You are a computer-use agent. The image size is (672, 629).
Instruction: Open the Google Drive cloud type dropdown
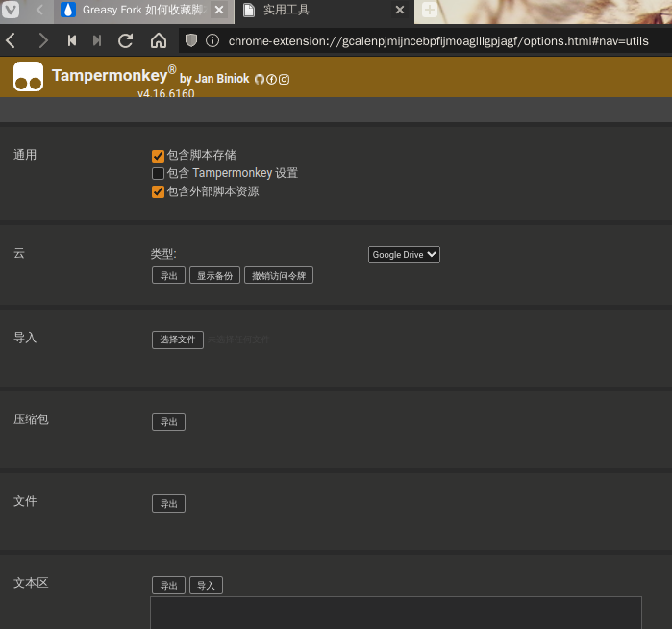pos(404,255)
